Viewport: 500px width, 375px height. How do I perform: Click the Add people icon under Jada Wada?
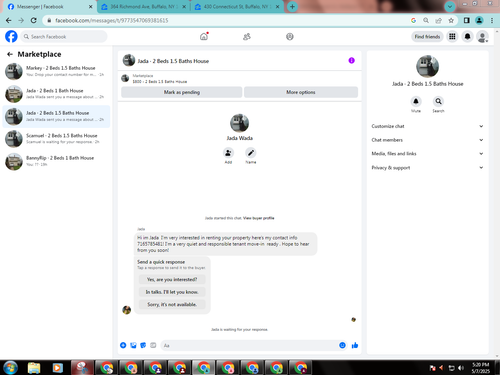tap(228, 153)
